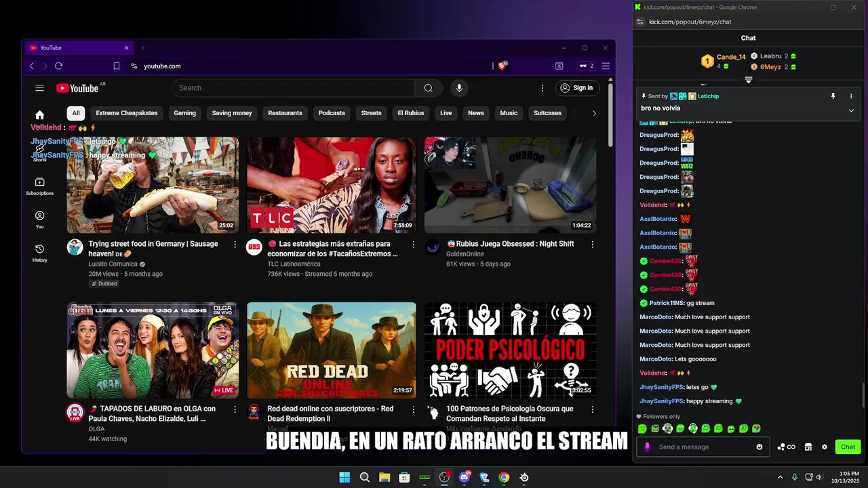Go to Home in YouTube sidebar

(x=40, y=115)
